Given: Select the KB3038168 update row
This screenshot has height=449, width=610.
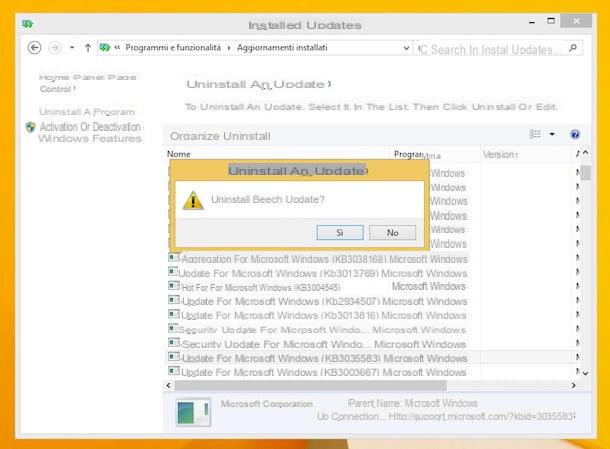Looking at the screenshot, I should tap(318, 259).
